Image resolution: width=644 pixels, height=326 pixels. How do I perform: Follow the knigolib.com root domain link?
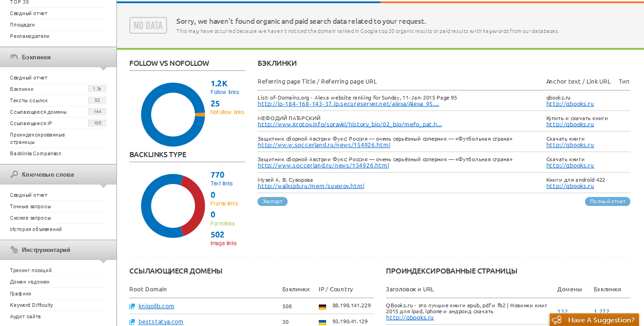156,306
